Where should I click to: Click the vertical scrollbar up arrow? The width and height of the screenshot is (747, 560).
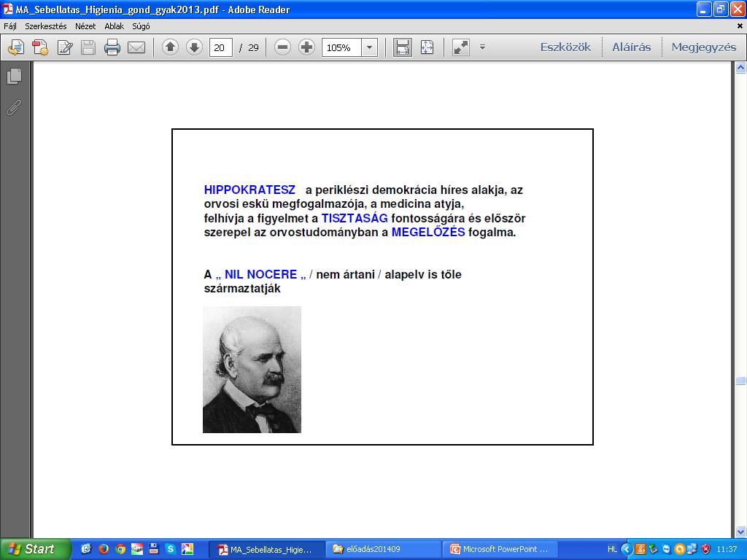pyautogui.click(x=741, y=68)
